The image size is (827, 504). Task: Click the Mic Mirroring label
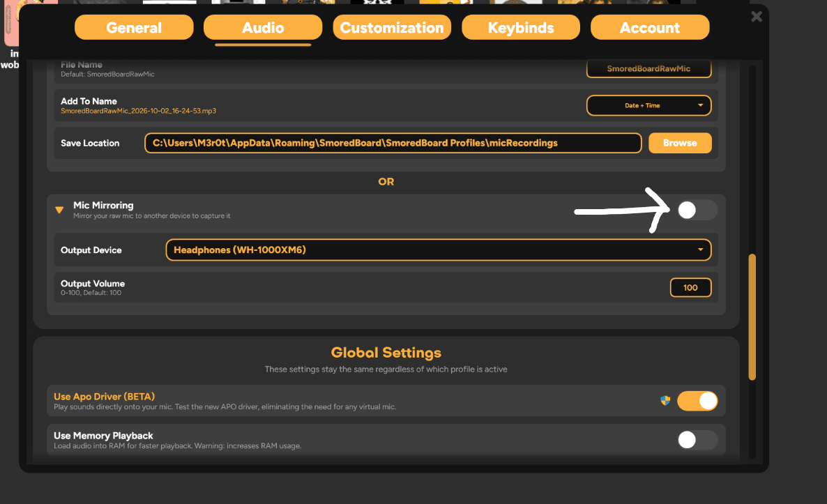pos(103,205)
